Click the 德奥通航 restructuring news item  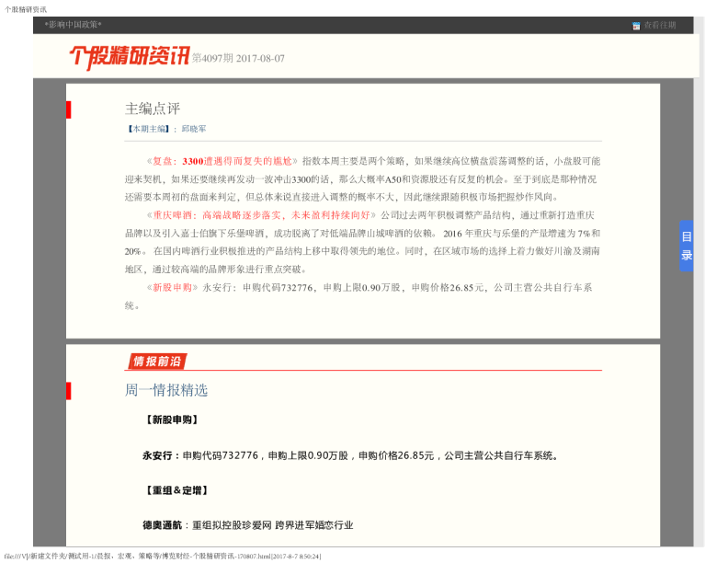(247, 525)
